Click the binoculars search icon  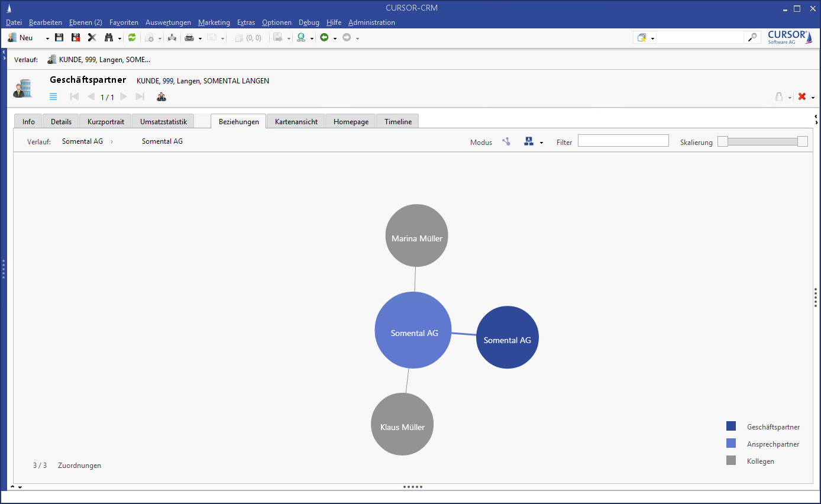[109, 37]
